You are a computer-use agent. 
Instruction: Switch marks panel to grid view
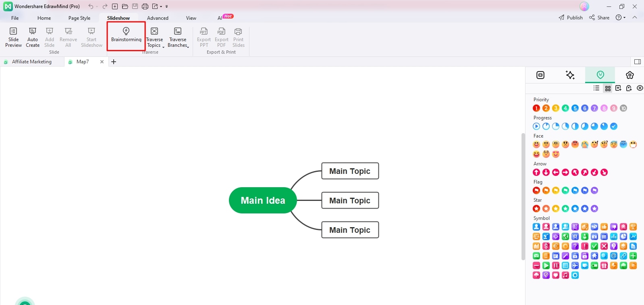(x=608, y=88)
